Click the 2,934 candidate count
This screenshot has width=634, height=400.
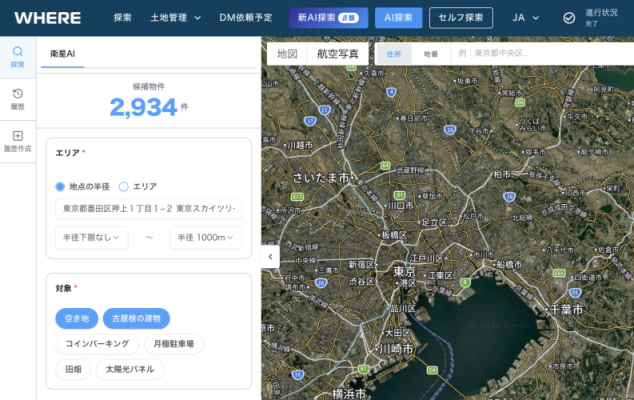[143, 108]
